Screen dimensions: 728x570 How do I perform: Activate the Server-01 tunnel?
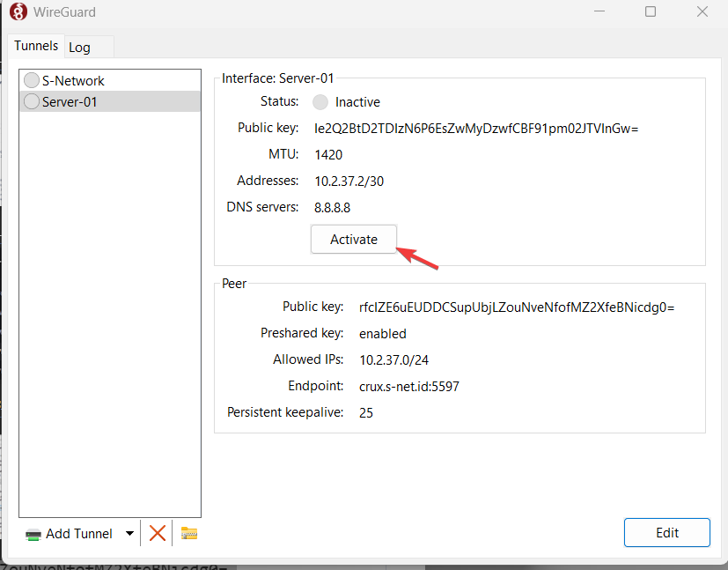[x=354, y=240]
